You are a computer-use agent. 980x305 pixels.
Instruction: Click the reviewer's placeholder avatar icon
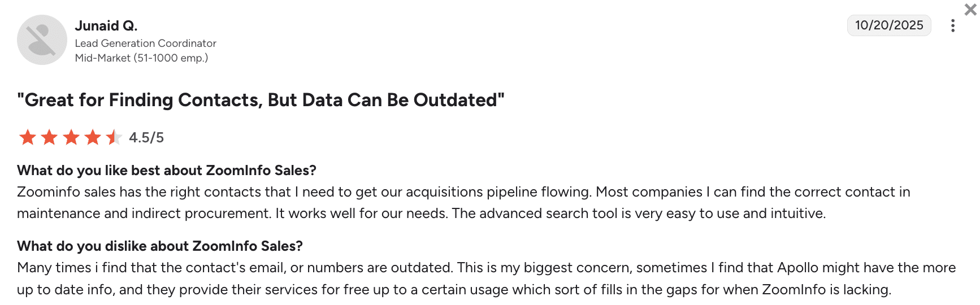[x=42, y=40]
